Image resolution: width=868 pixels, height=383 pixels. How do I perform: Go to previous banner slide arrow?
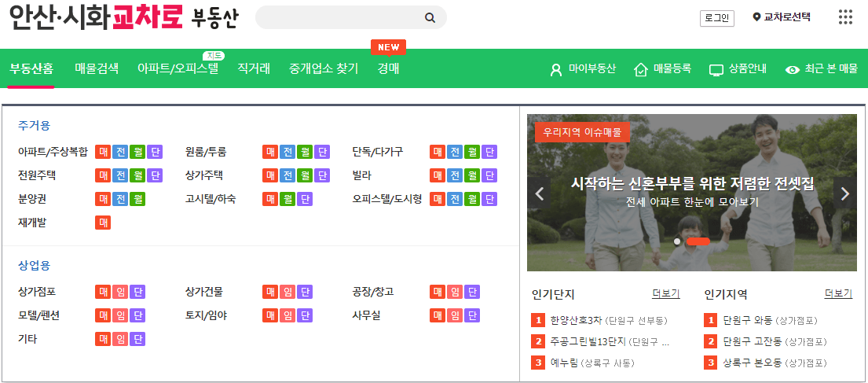click(539, 193)
